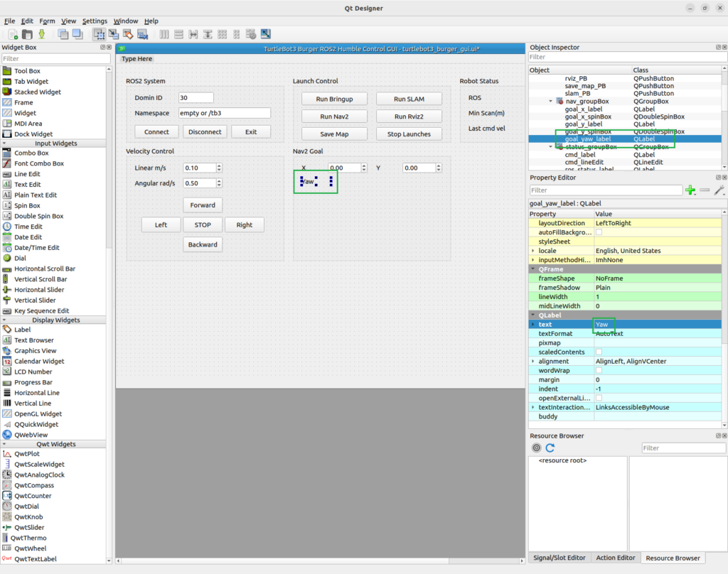Screen dimensions: 728x574
Task: Collapse the Display Widgets category
Action: [5, 320]
